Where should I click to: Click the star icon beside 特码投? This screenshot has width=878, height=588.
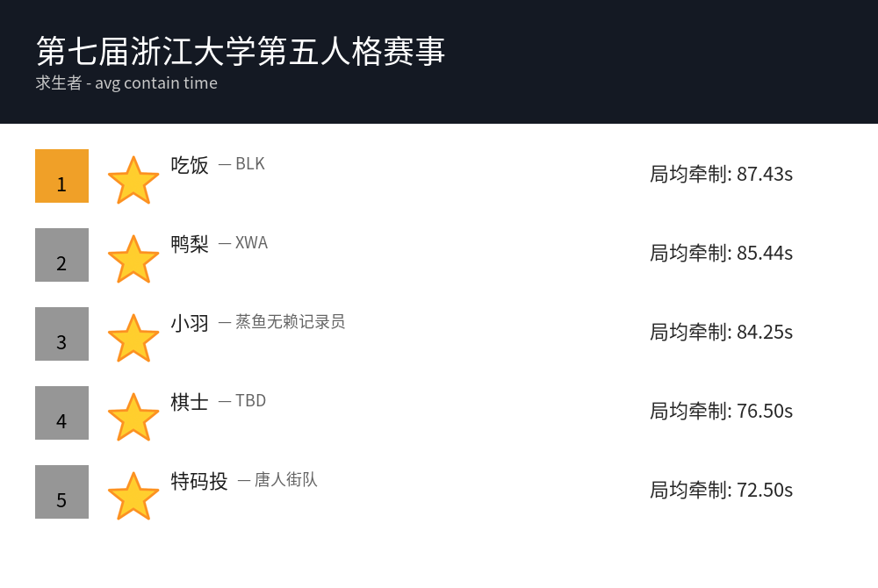133,496
